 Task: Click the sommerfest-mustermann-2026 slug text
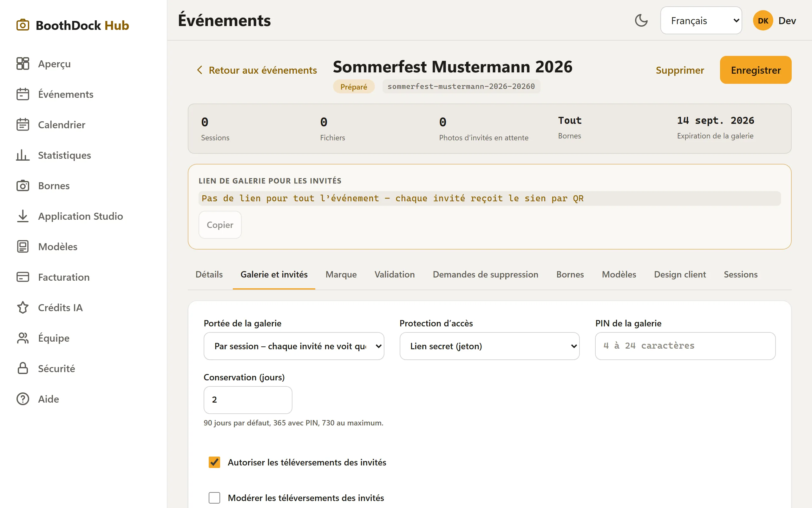pyautogui.click(x=461, y=86)
